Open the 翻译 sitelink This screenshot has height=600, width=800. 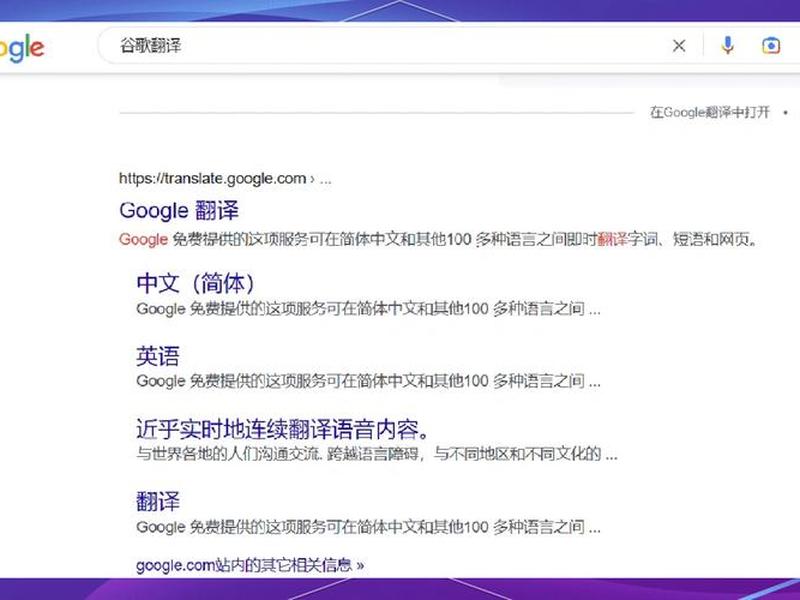(x=158, y=501)
